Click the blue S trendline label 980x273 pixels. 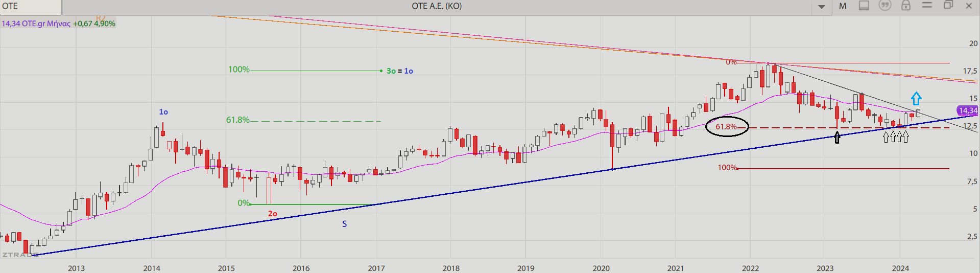345,224
